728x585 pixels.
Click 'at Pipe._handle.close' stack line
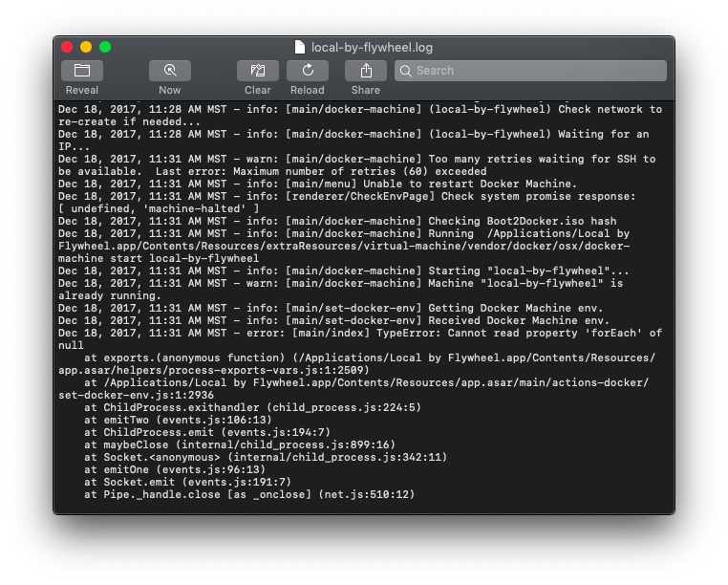coord(249,495)
